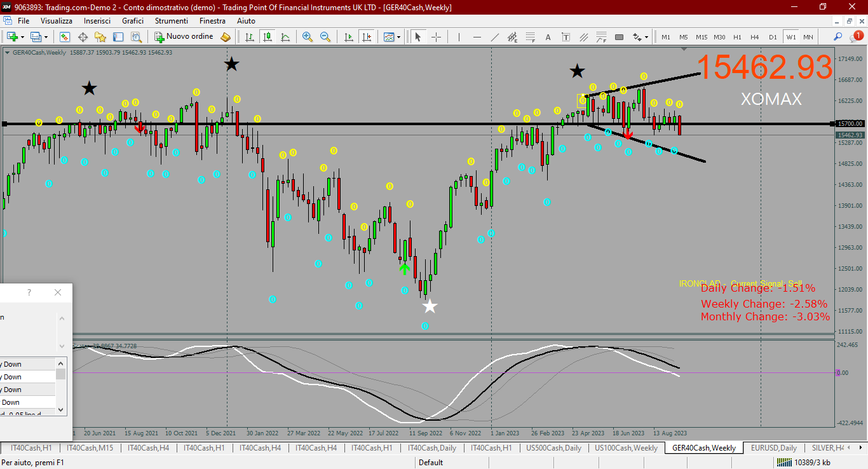The height and width of the screenshot is (469, 868).
Task: Expand the arrows dropdown arrow
Action: click(x=647, y=37)
